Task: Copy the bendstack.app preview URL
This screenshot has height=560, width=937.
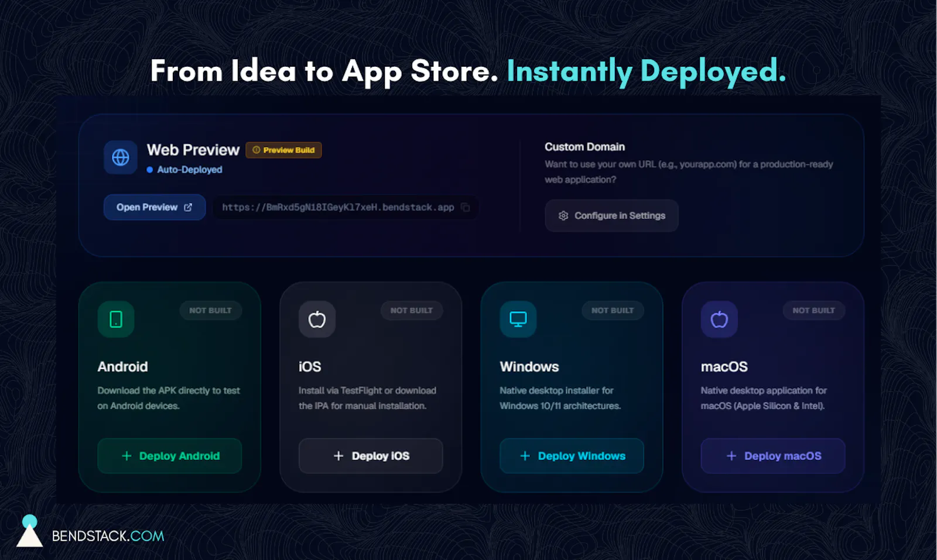Action: [x=466, y=208]
